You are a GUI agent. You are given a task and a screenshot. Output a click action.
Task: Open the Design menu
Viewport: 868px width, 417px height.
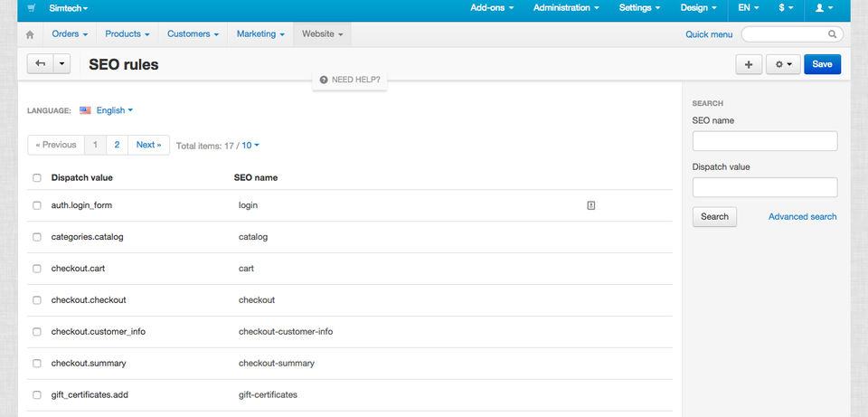click(699, 8)
